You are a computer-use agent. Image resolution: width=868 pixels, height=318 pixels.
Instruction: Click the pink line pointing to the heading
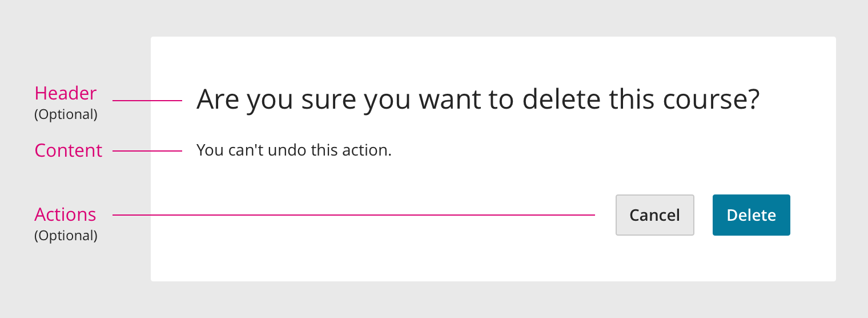tap(147, 101)
